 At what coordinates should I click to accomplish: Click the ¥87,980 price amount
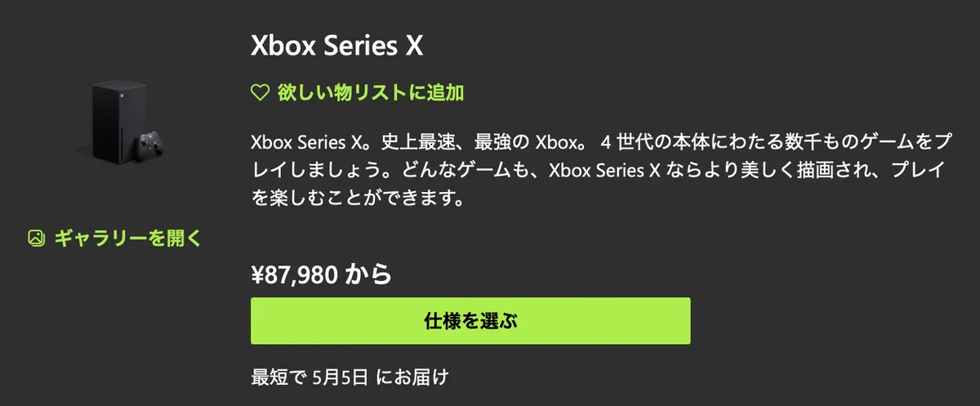[x=294, y=275]
